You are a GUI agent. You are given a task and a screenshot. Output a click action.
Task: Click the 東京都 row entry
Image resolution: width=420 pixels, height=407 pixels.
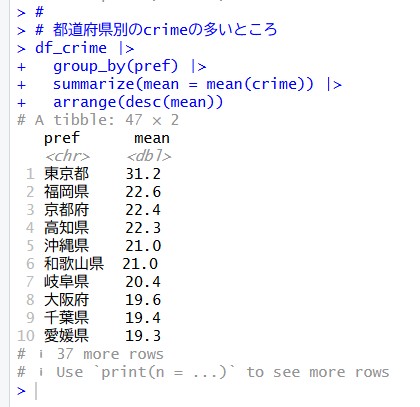(66, 174)
